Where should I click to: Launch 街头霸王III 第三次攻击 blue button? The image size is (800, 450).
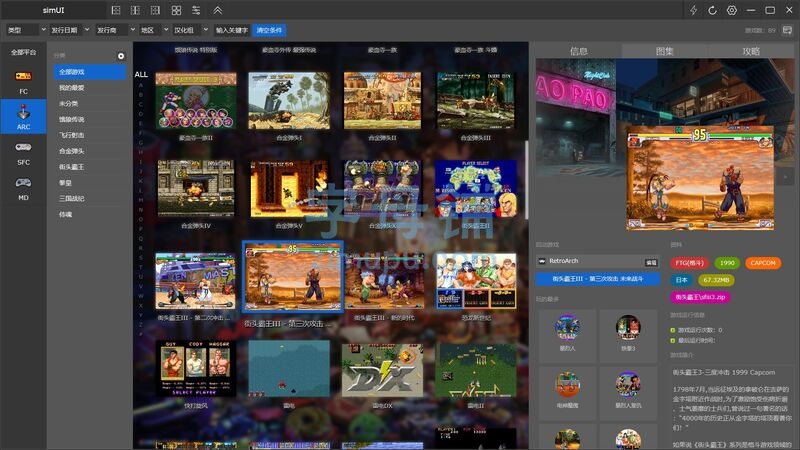point(597,279)
